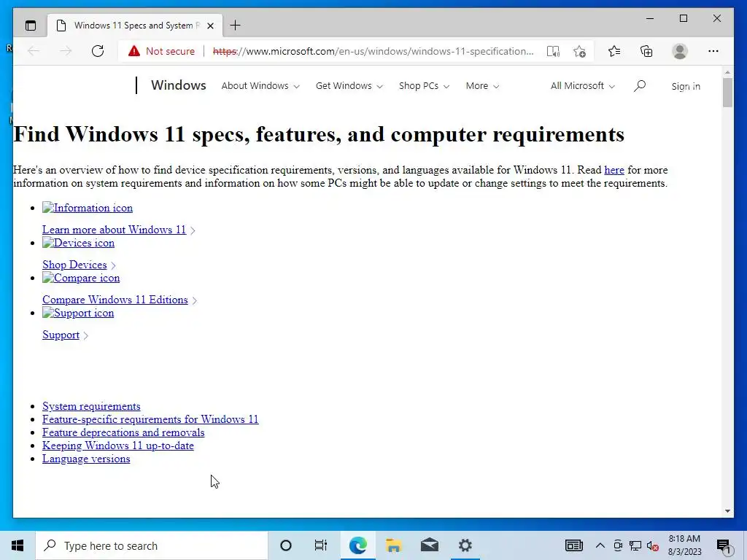Click the Meet Now tray icon
The width and height of the screenshot is (747, 560).
pyautogui.click(x=618, y=545)
